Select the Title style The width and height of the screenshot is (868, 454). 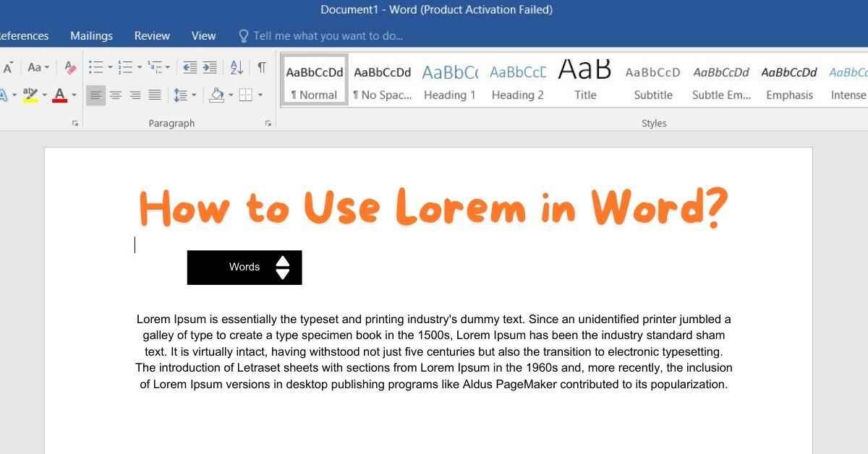pyautogui.click(x=585, y=80)
